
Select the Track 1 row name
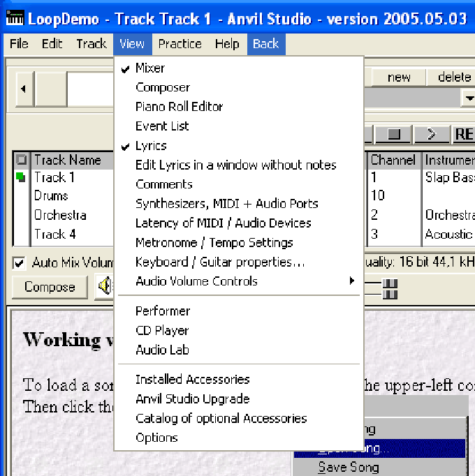[54, 177]
